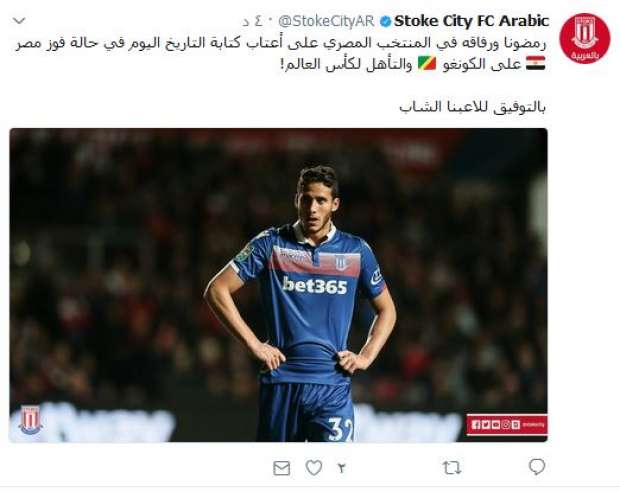Click the good luck message line

473,107
